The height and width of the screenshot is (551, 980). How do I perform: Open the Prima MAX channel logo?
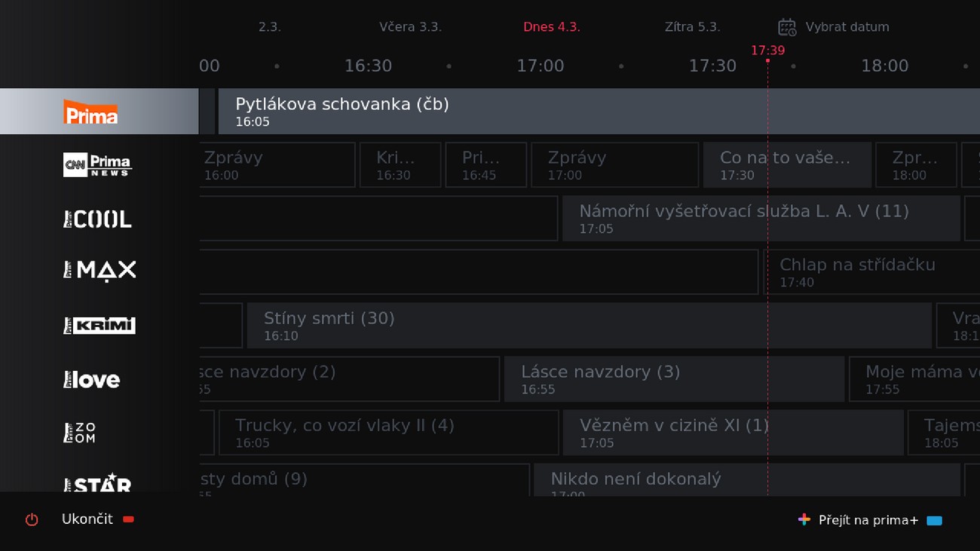[100, 271]
